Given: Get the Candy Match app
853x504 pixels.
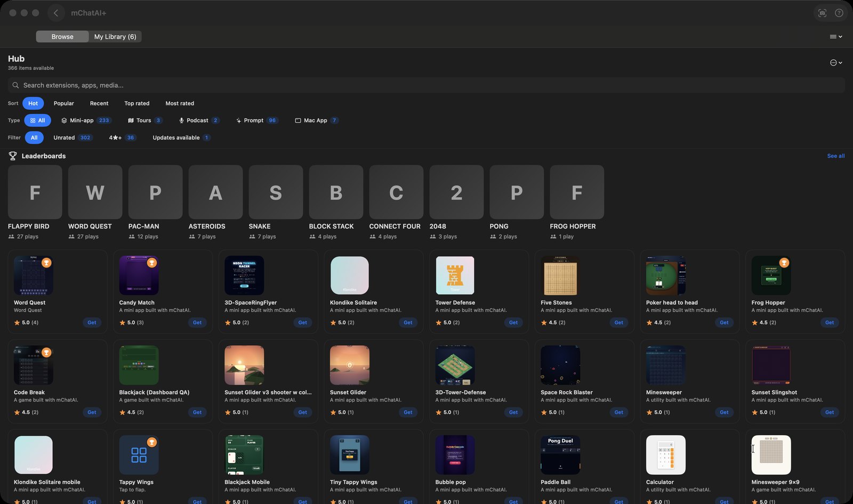Looking at the screenshot, I should pyautogui.click(x=197, y=322).
